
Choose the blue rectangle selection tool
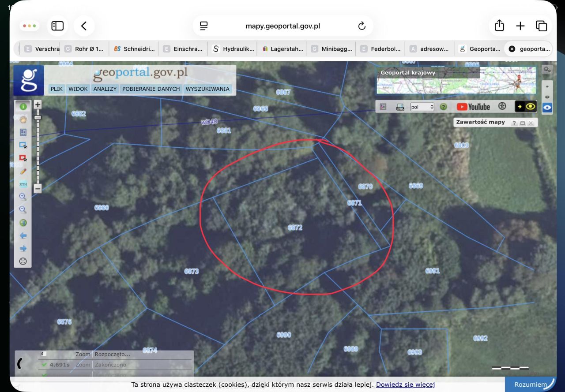(23, 145)
